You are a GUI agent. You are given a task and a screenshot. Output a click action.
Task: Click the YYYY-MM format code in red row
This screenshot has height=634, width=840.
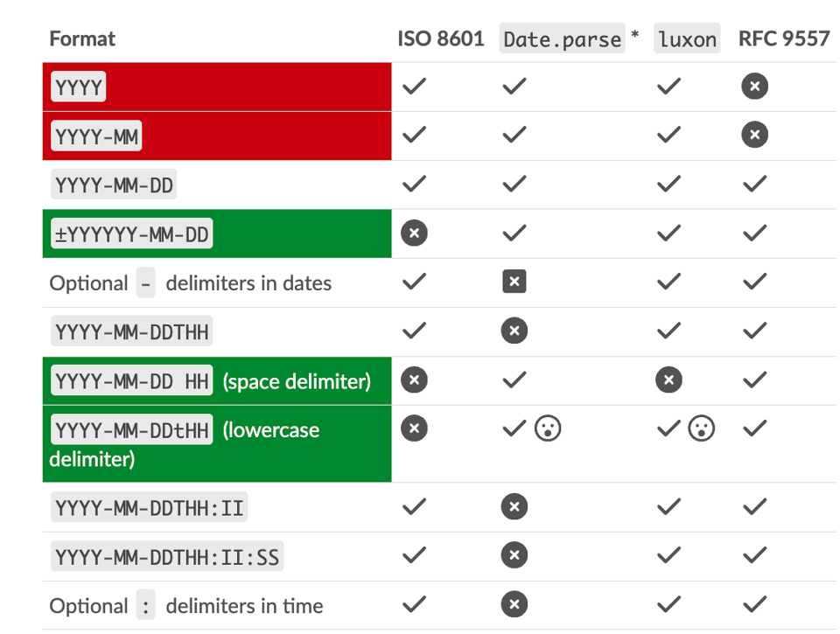pyautogui.click(x=96, y=136)
